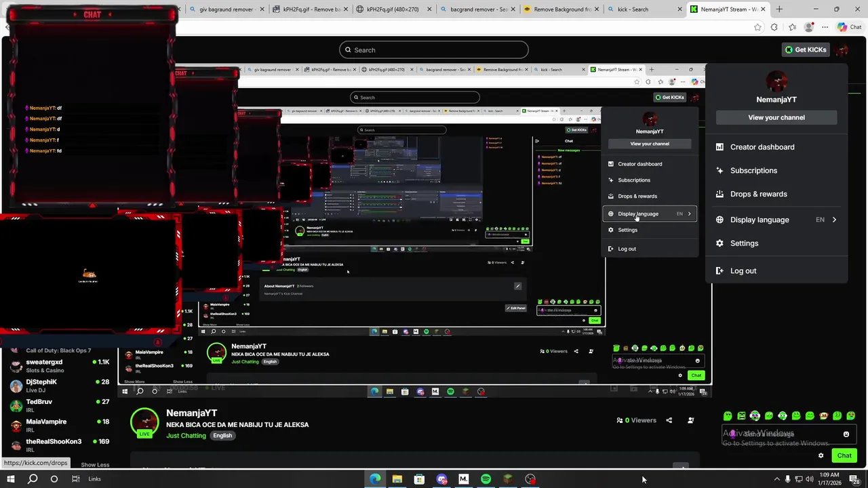Open Task View on the taskbar
The height and width of the screenshot is (488, 868).
click(76, 479)
